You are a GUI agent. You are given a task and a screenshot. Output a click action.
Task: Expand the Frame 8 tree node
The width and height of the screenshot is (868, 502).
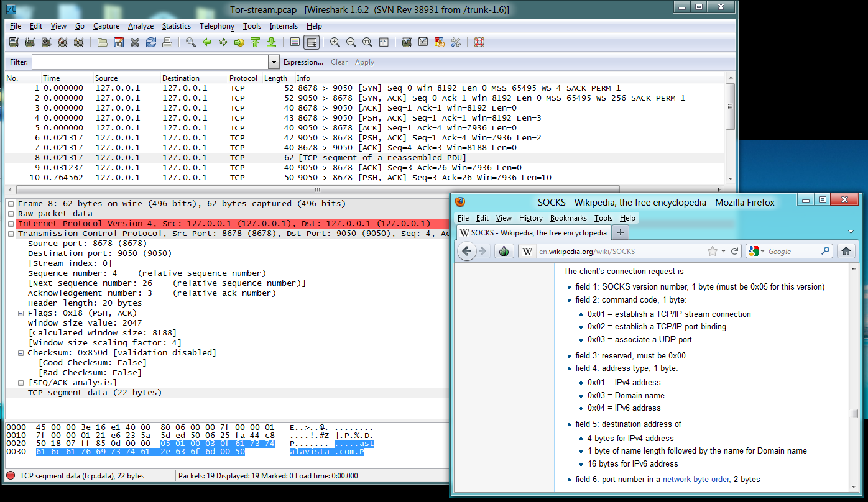(x=11, y=204)
